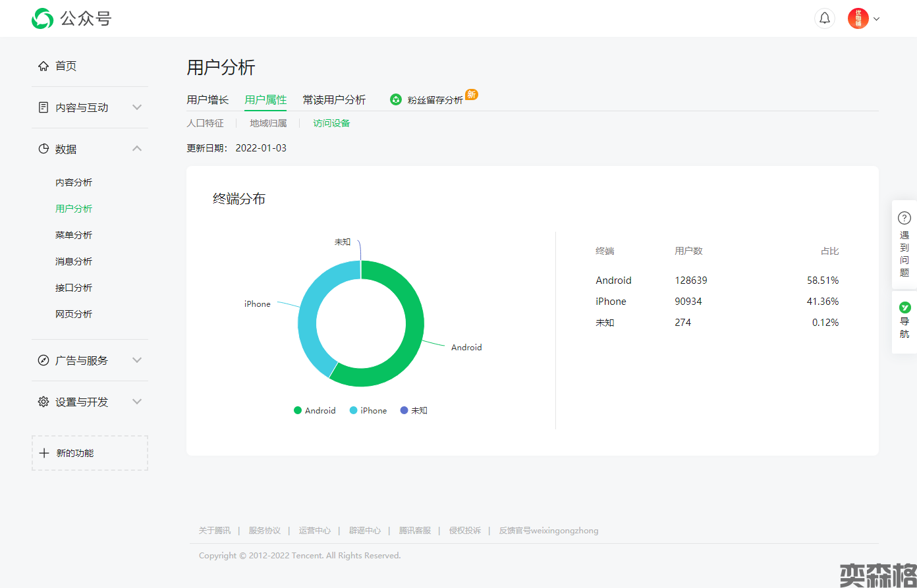Click the green fan retention analysis icon
This screenshot has width=917, height=588.
click(396, 99)
